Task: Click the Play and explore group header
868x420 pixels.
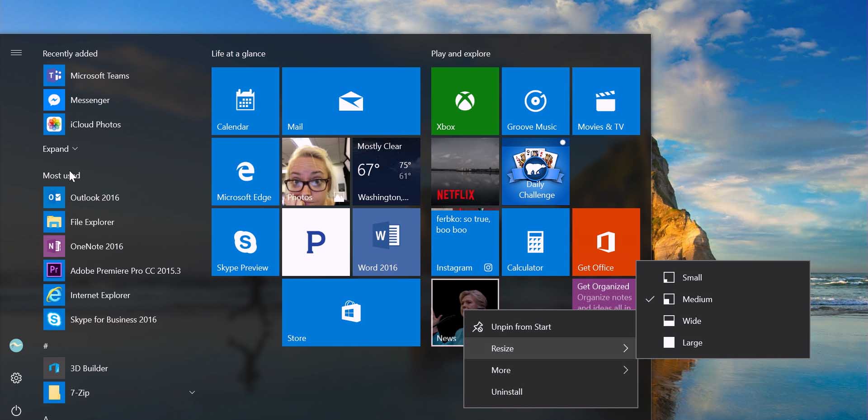Action: [461, 53]
